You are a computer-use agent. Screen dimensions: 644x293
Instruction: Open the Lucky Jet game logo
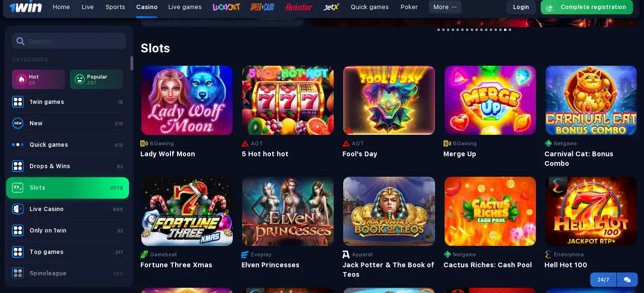(x=226, y=7)
